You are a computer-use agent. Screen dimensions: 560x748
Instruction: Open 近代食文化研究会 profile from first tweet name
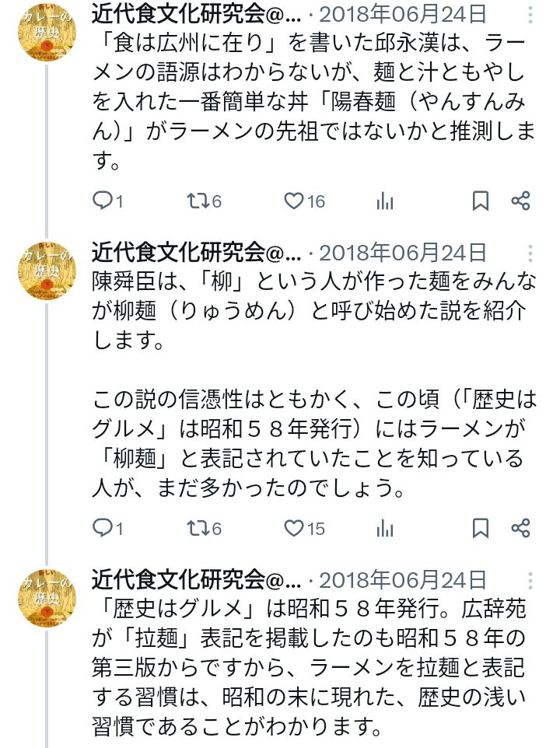point(195,14)
